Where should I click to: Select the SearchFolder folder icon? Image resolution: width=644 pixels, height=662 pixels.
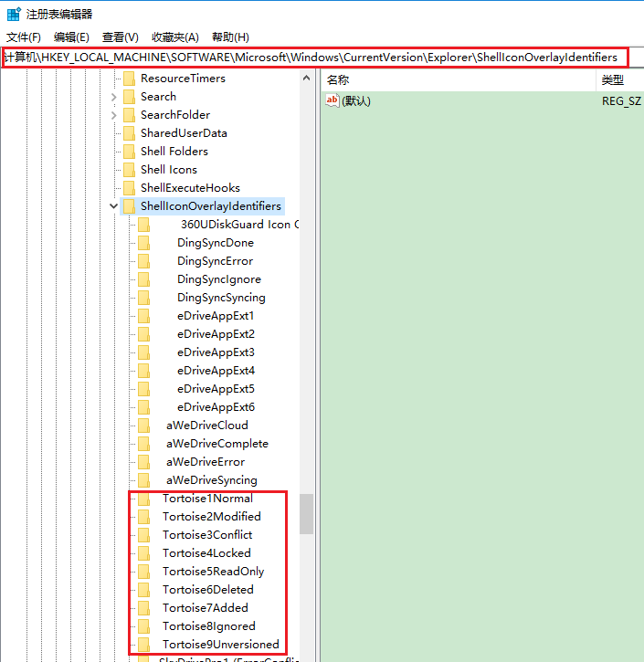pos(129,115)
